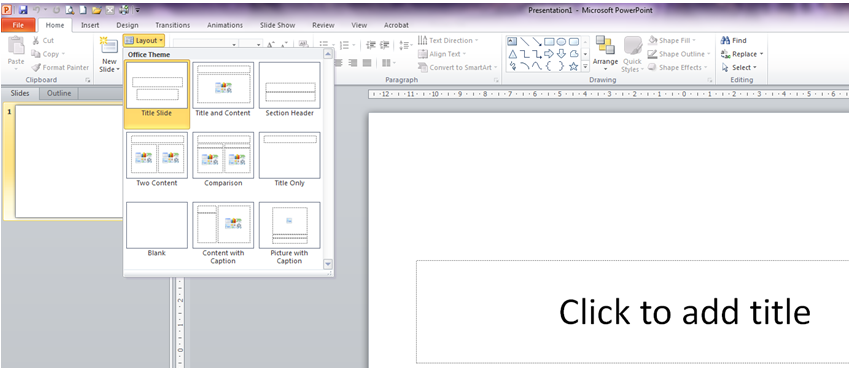The image size is (849, 368).
Task: Click the Increase Font Size icon
Action: coord(271,45)
